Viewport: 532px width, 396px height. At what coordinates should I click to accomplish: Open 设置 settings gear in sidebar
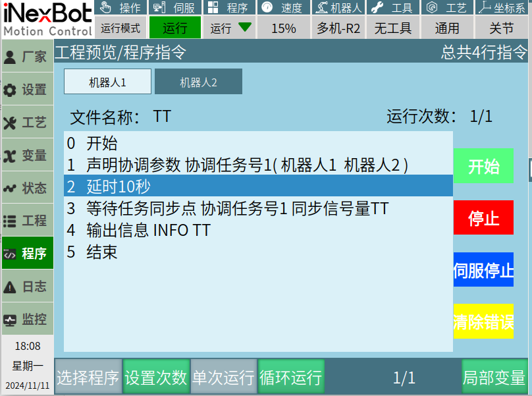point(11,90)
